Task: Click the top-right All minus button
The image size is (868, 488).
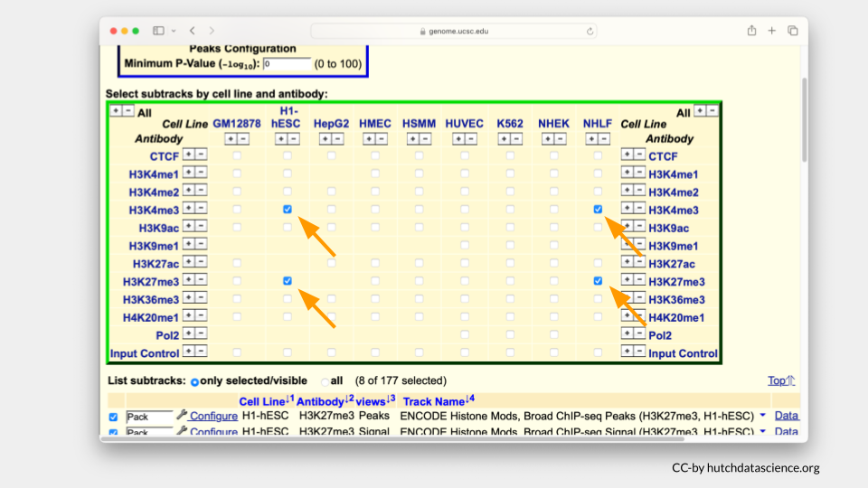Action: click(712, 110)
